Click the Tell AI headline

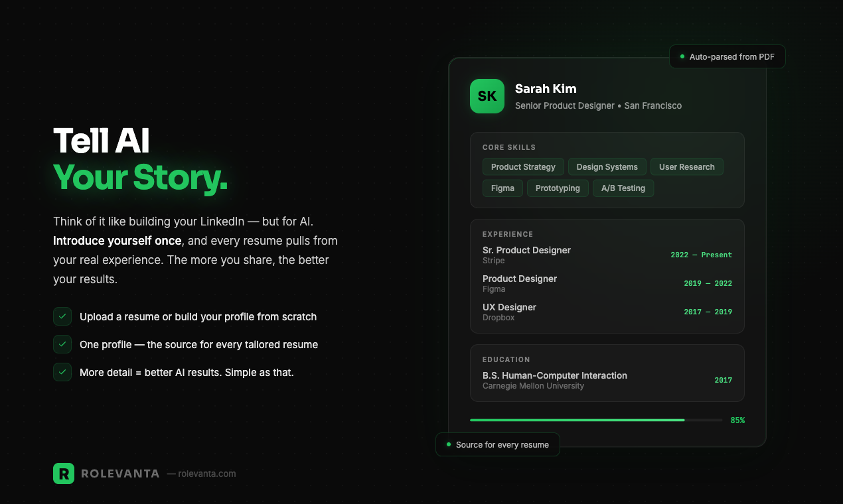coord(102,141)
